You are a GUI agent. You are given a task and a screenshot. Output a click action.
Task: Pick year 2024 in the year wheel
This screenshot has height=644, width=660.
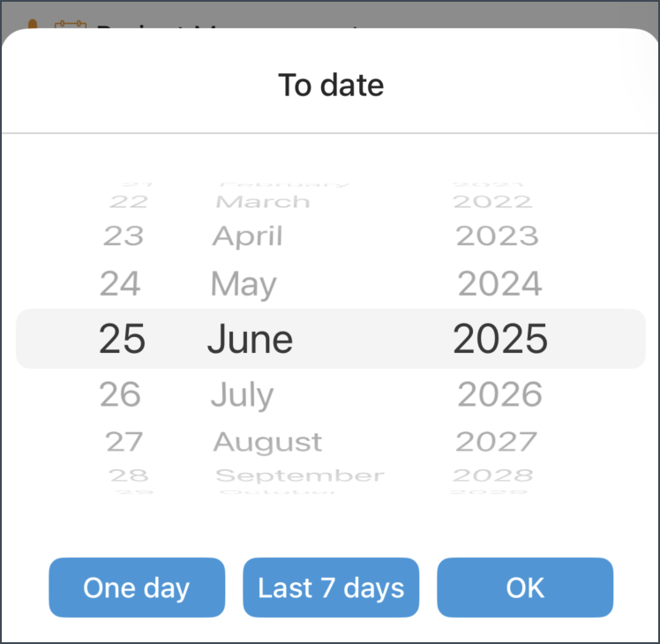click(499, 284)
